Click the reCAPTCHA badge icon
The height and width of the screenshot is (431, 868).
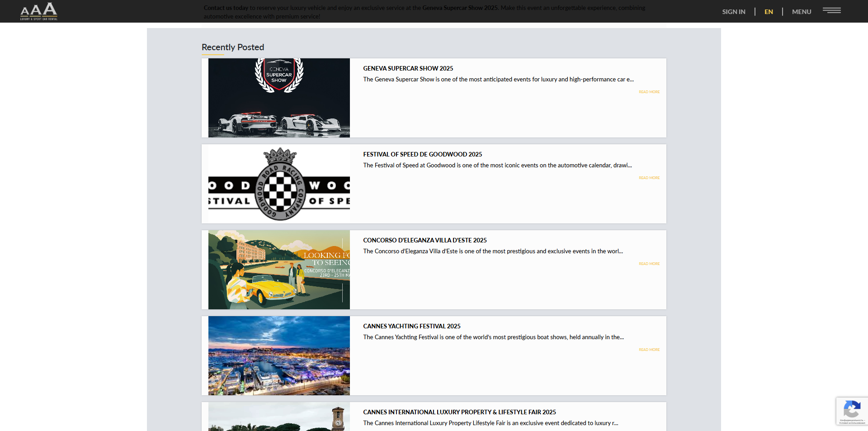(852, 410)
